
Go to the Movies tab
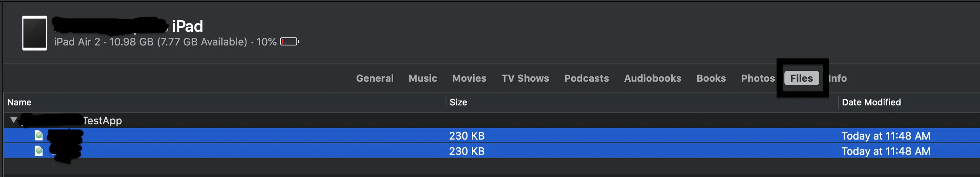coord(469,78)
